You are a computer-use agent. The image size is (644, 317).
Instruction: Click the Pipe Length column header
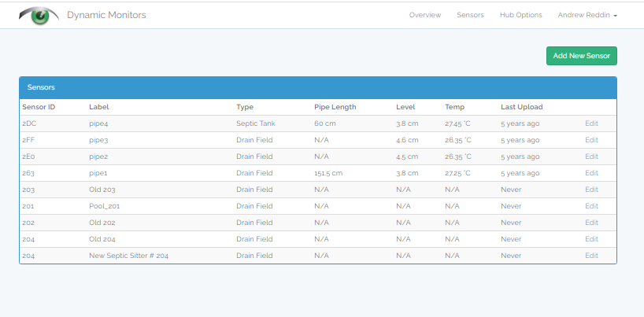335,107
